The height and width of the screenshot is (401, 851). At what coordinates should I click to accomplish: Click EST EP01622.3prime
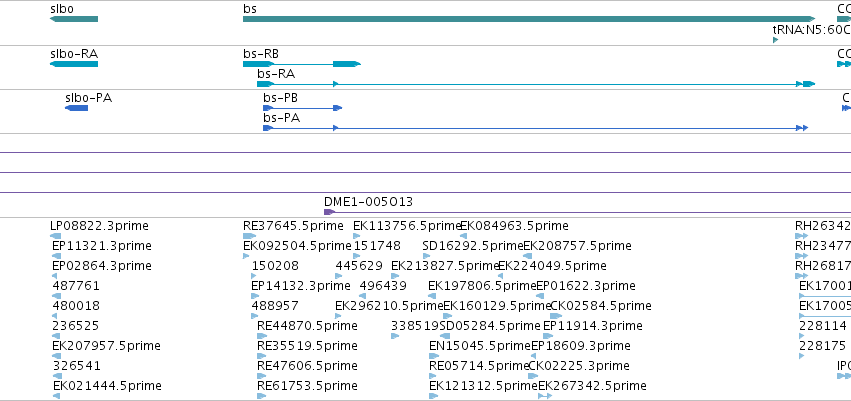586,285
